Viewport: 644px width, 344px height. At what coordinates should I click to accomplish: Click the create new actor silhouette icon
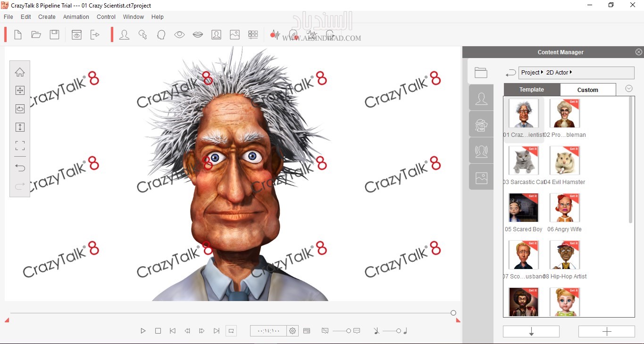(125, 35)
